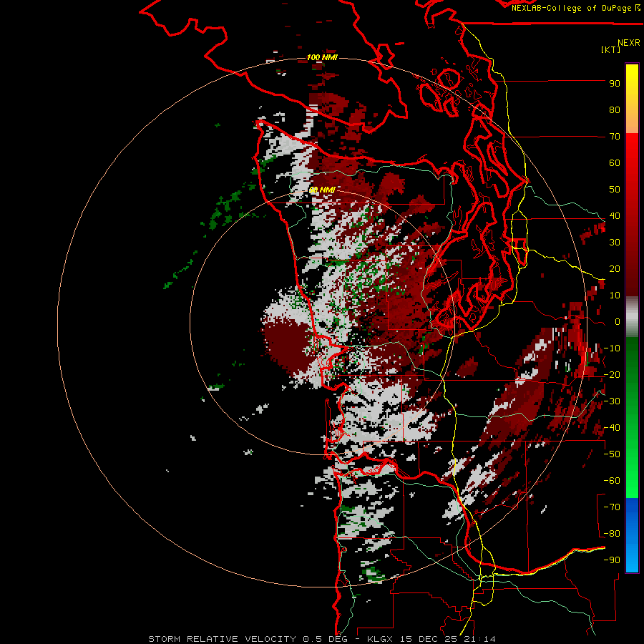
Task: Click the 'STORM RELATIVE VELOCITY' product title
Action: point(222,639)
